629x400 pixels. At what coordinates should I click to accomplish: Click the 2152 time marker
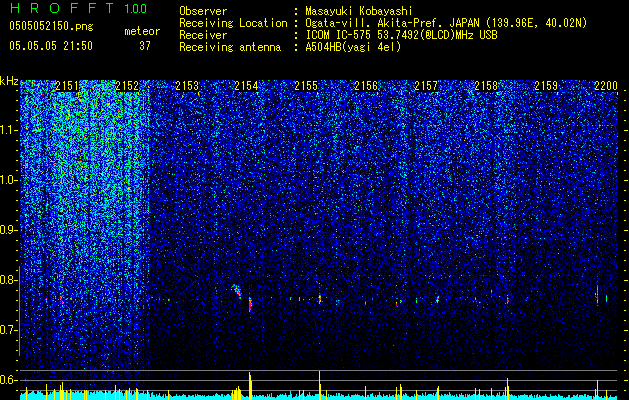coord(127,86)
